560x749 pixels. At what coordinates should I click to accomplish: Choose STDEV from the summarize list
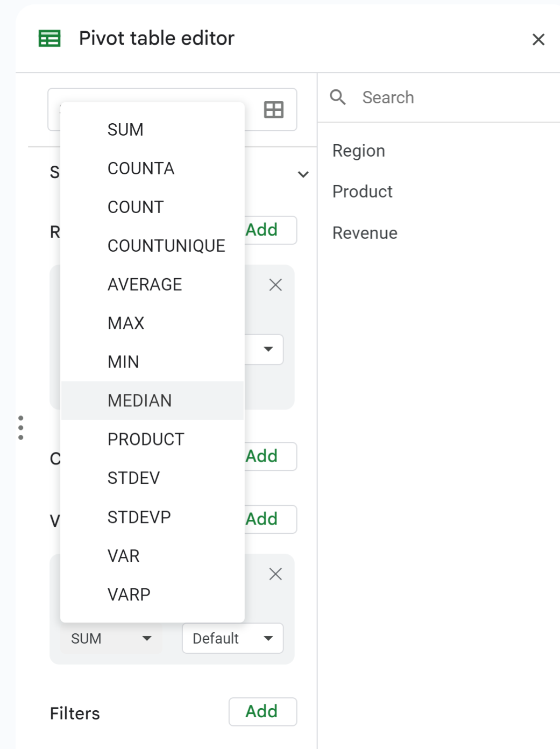[x=152, y=478]
